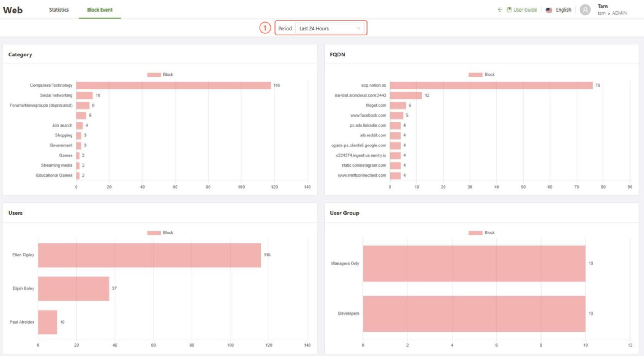
Task: Toggle Block legend in Category chart
Action: pos(160,75)
